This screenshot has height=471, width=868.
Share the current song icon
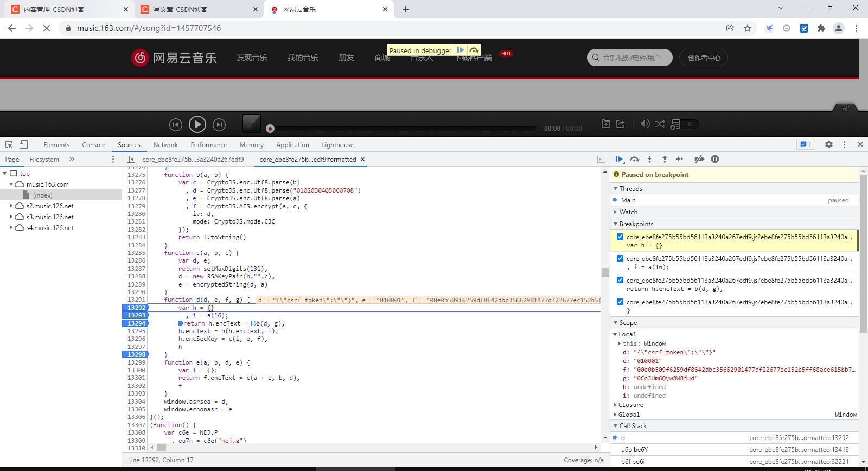pyautogui.click(x=621, y=124)
